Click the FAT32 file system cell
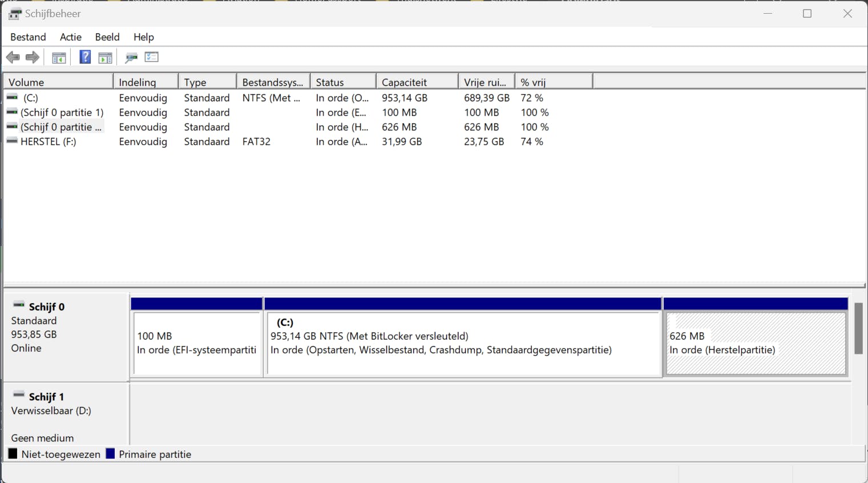868x483 pixels. pos(256,142)
